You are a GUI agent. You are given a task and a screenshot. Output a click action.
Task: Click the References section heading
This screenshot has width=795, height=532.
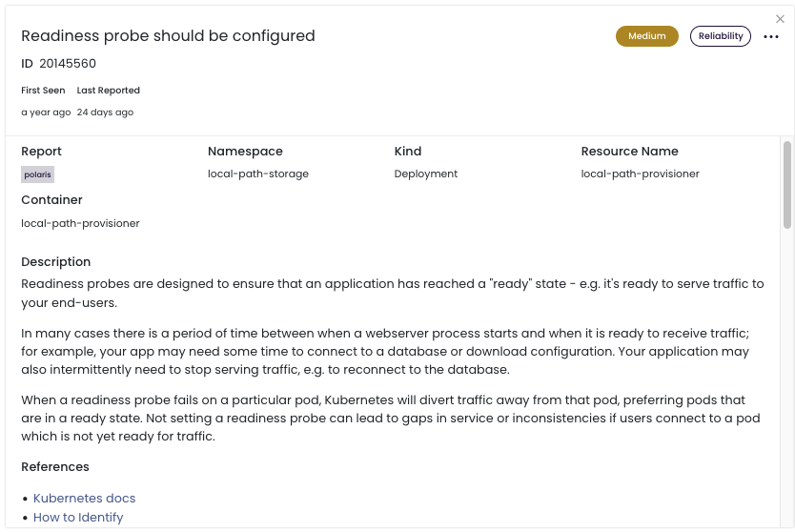pos(55,467)
